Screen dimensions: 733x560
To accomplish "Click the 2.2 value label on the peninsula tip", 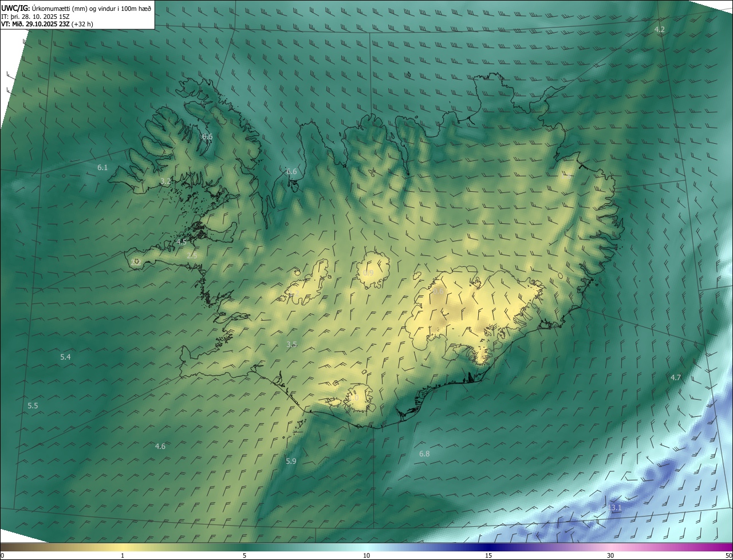I will click(136, 262).
